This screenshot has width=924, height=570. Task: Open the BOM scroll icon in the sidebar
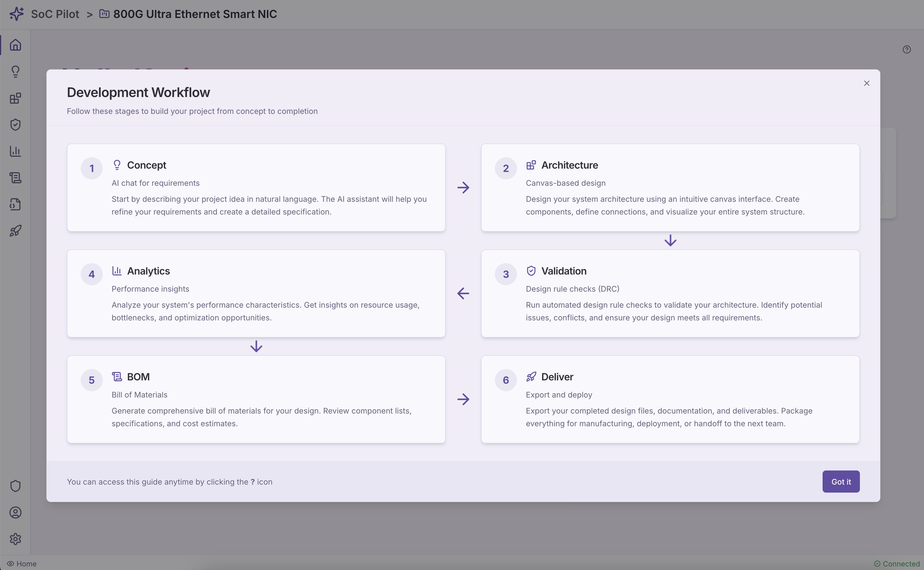pyautogui.click(x=15, y=177)
